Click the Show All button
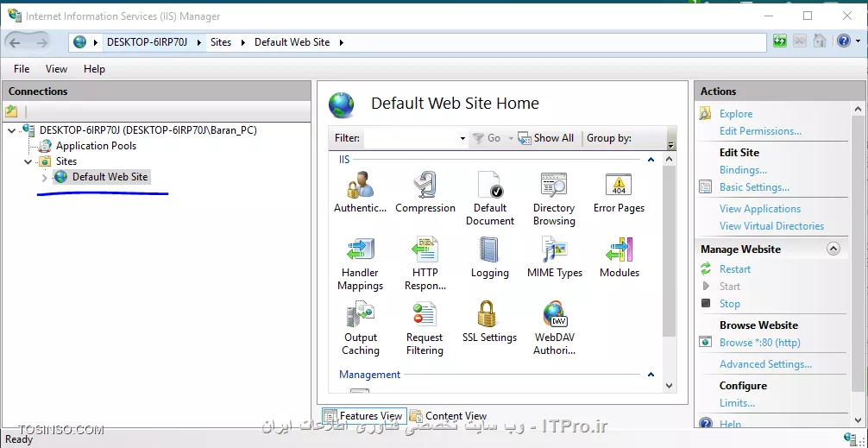This screenshot has width=868, height=448. click(546, 138)
